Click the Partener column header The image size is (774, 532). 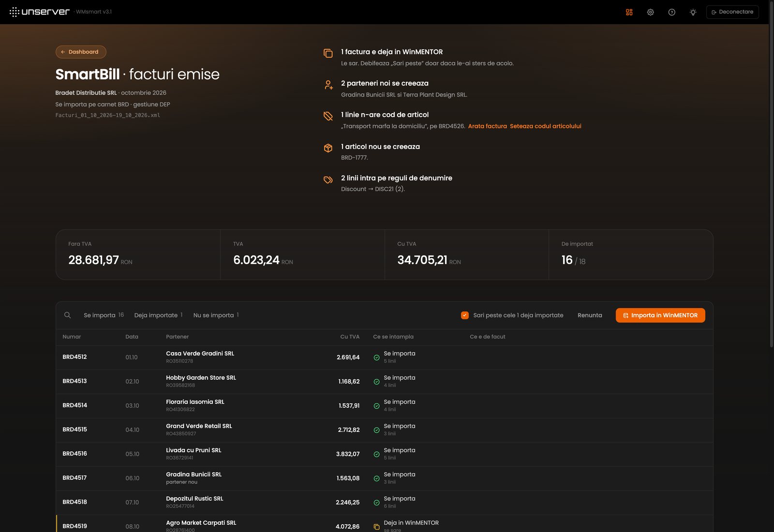coord(177,337)
